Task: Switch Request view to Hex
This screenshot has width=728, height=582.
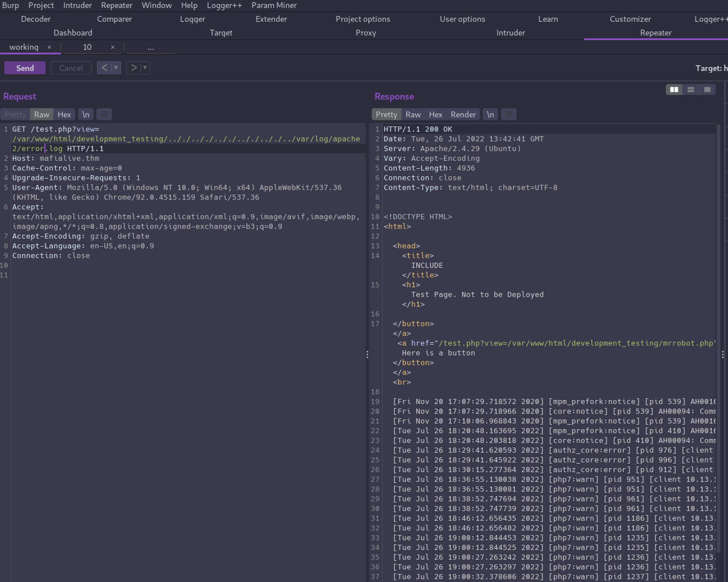Action: pyautogui.click(x=64, y=114)
